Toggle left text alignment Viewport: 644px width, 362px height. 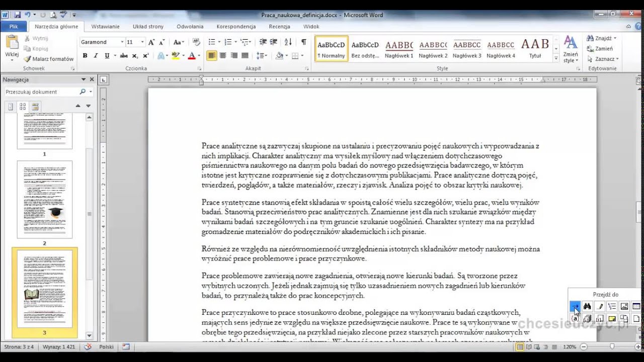click(212, 56)
